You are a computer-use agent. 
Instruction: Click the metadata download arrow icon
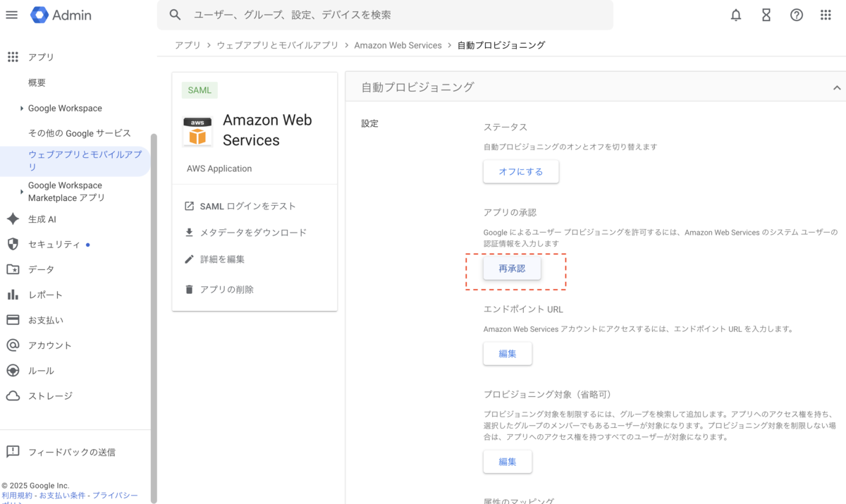coord(189,233)
